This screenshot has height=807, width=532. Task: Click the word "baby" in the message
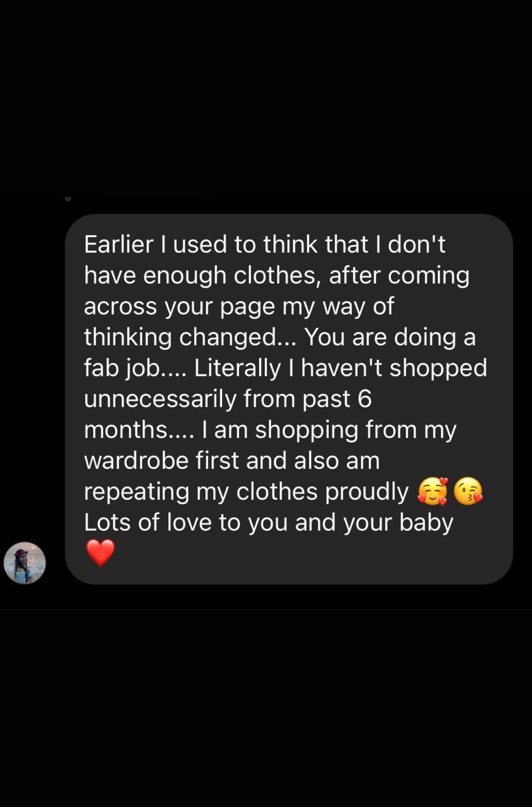427,523
